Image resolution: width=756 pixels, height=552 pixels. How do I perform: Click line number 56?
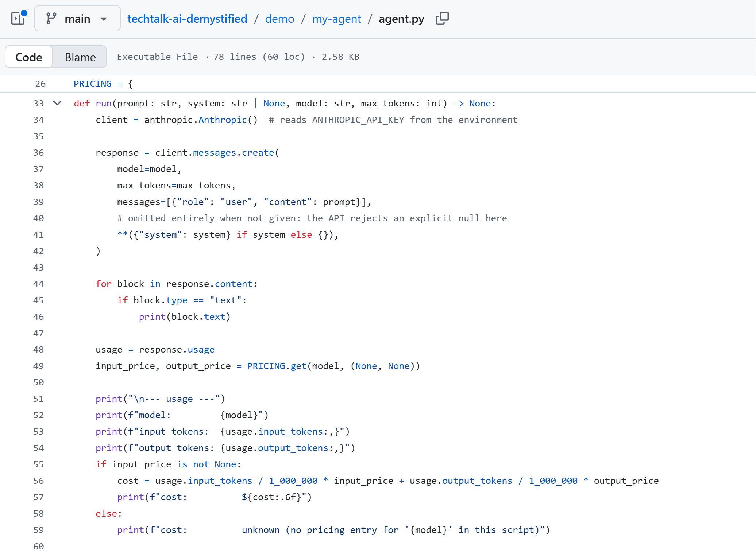(x=39, y=481)
